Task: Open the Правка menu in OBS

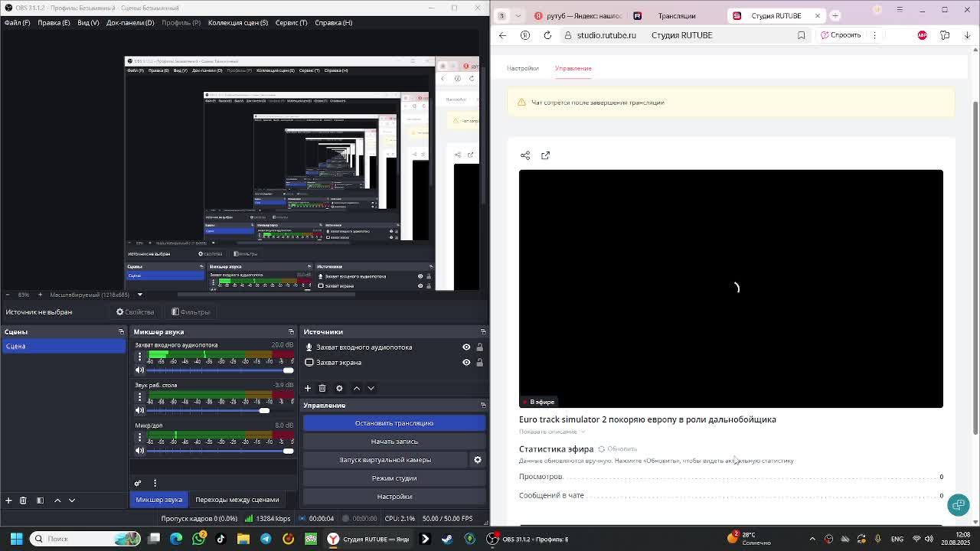Action: 54,23
